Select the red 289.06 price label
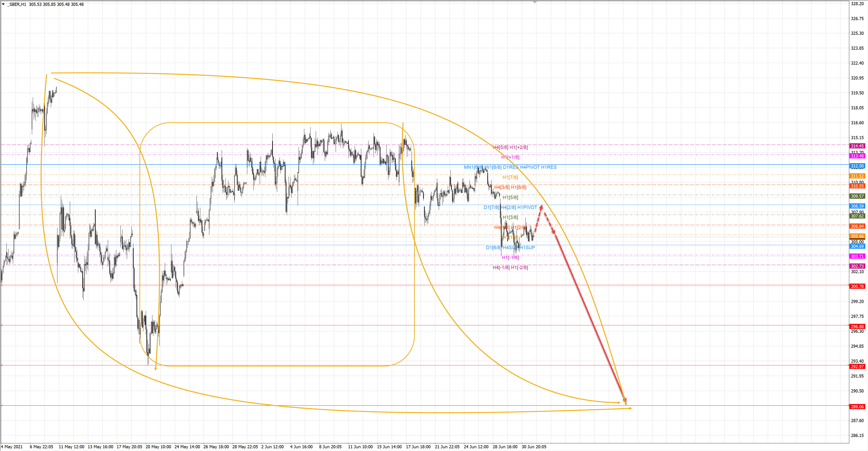868x451 pixels. pyautogui.click(x=857, y=406)
